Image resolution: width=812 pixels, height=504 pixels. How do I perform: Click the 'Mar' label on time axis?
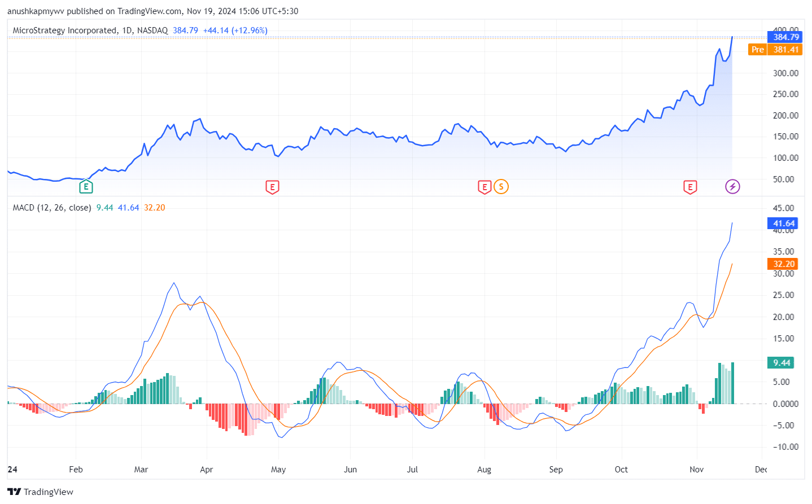tap(141, 470)
